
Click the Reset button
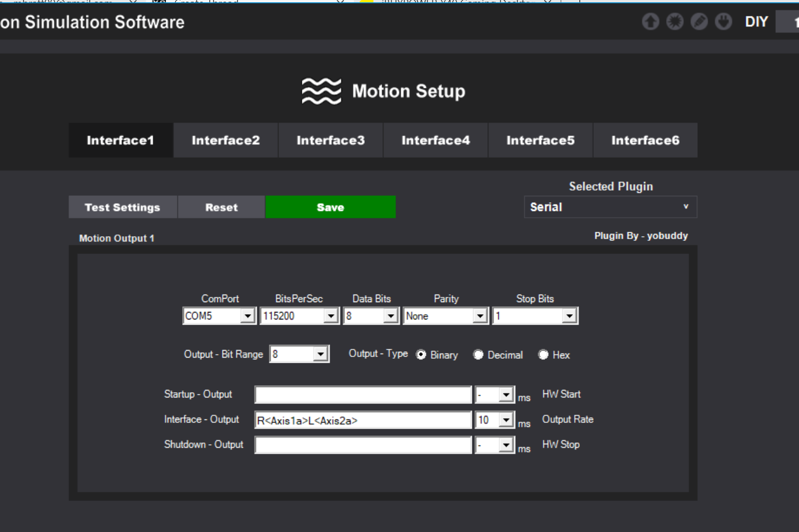click(x=221, y=207)
